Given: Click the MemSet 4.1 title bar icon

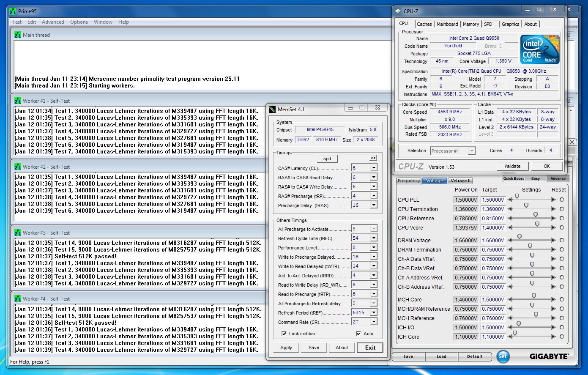Looking at the screenshot, I should click(272, 109).
